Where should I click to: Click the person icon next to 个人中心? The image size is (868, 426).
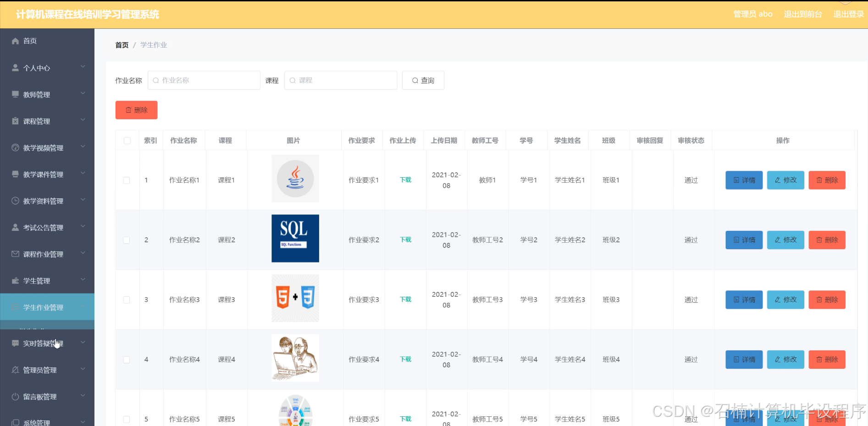(15, 68)
